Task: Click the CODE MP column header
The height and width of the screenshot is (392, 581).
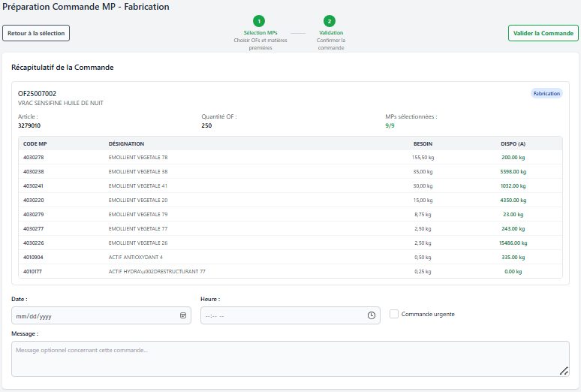Action: (35, 144)
